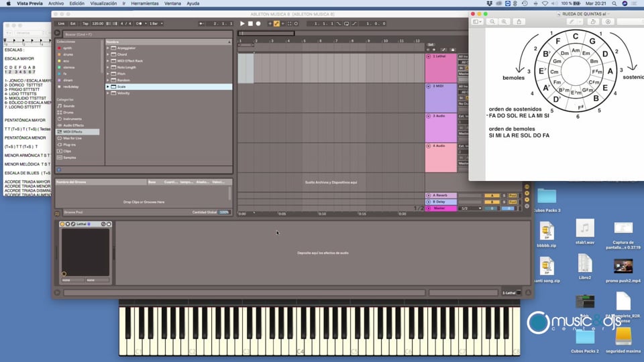Screen dimensions: 644x362
Task: Select the A Reverb return track
Action: 441,195
